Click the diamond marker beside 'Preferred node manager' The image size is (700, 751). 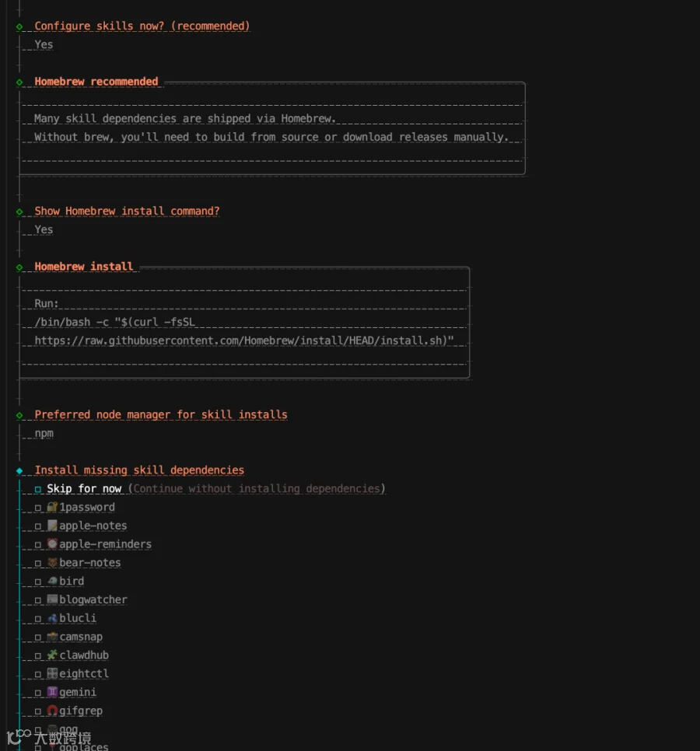pos(19,415)
